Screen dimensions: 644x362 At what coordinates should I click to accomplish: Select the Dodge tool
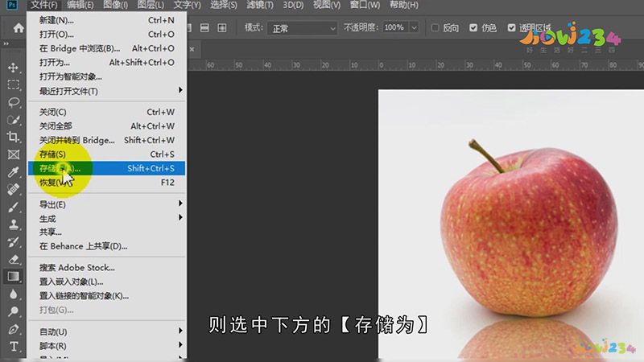coord(13,311)
